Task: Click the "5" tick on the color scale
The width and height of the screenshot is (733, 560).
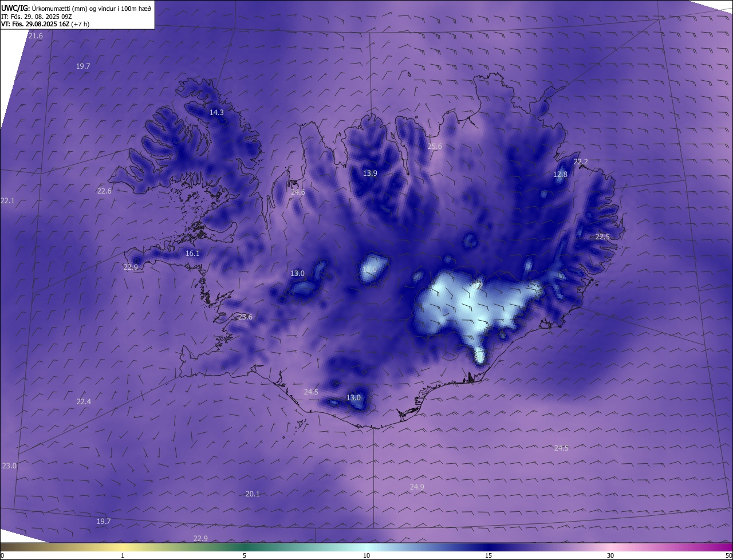Action: coord(245,556)
